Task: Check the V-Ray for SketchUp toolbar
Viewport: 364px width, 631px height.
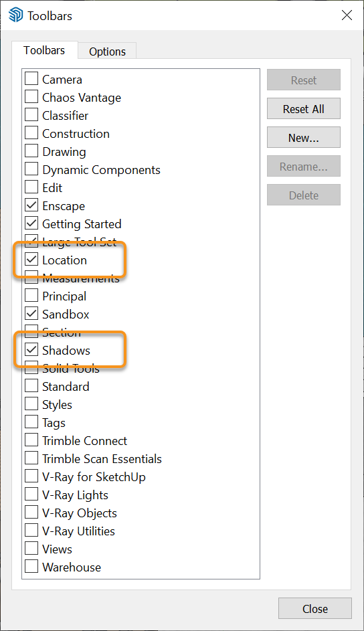Action: click(31, 476)
